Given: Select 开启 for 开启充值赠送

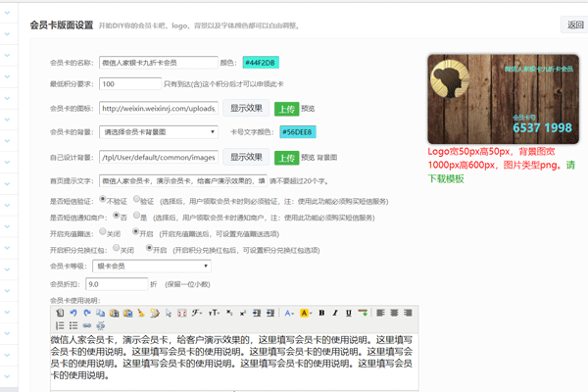Looking at the screenshot, I should pyautogui.click(x=135, y=231).
